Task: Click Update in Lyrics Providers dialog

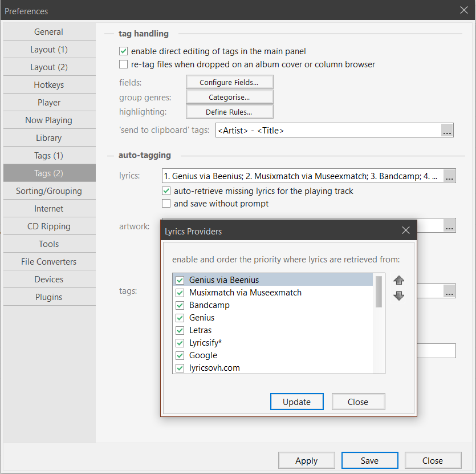Action: 296,402
